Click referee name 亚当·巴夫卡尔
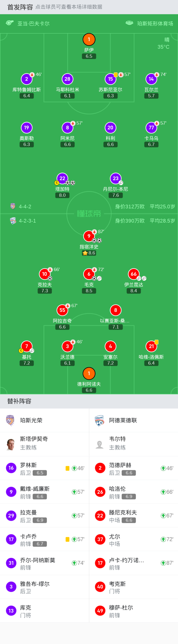Image resolution: width=178 pixels, height=644 pixels. click(x=33, y=24)
